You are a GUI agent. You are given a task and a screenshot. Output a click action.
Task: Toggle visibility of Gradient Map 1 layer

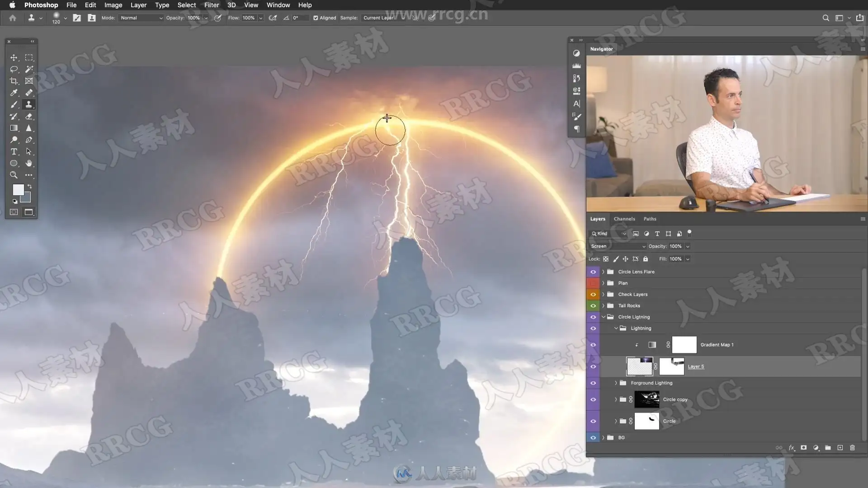[593, 345]
